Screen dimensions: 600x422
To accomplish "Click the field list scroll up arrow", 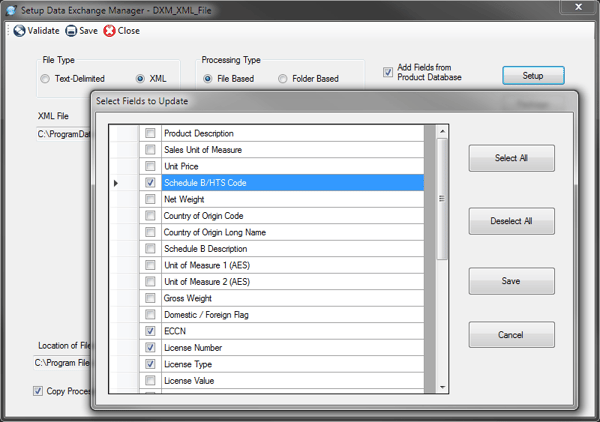I will pos(442,132).
